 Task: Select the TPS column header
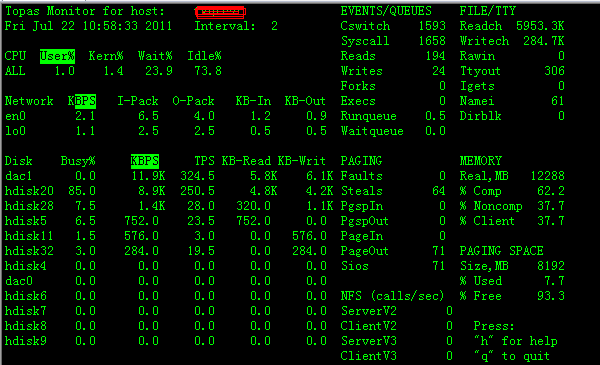[x=204, y=161]
